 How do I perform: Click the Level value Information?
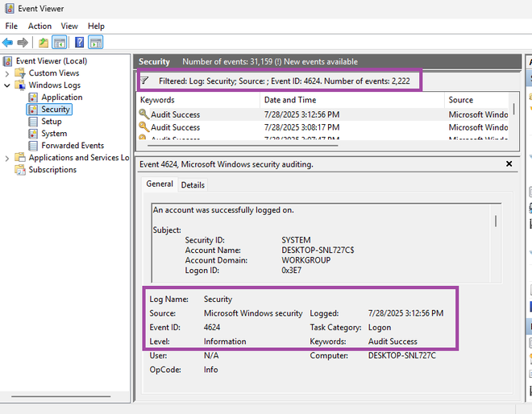(x=225, y=341)
